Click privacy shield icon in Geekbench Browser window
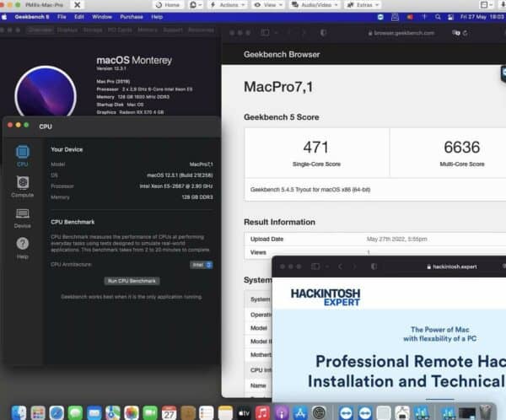 pyautogui.click(x=323, y=33)
